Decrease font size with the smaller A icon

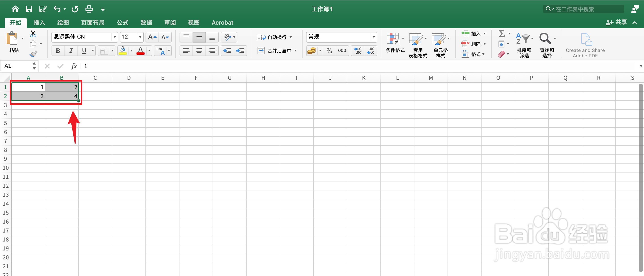(x=165, y=37)
